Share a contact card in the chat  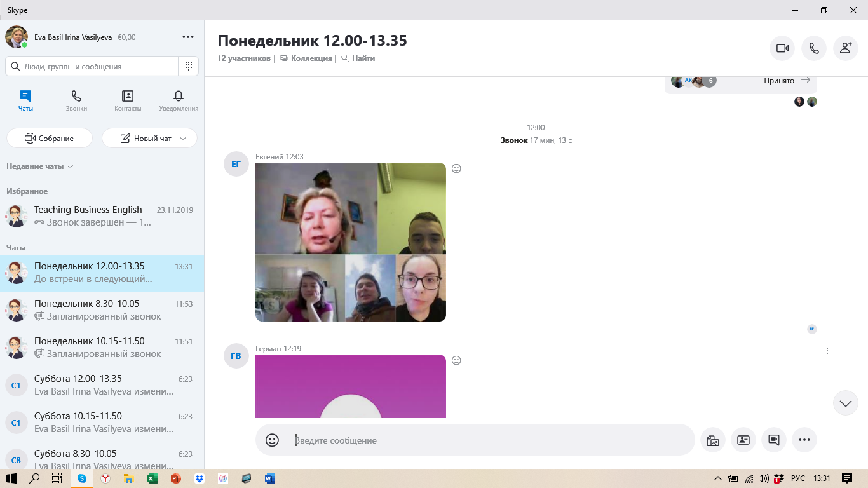coord(743,440)
